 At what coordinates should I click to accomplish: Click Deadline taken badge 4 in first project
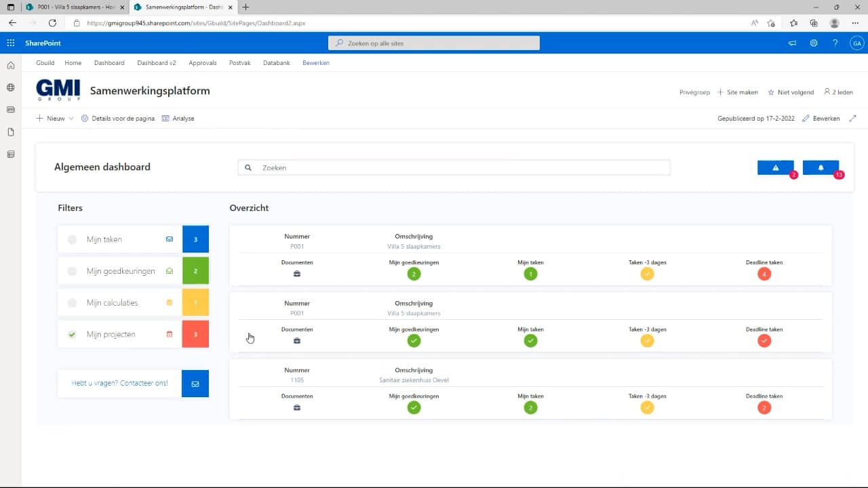pyautogui.click(x=764, y=274)
